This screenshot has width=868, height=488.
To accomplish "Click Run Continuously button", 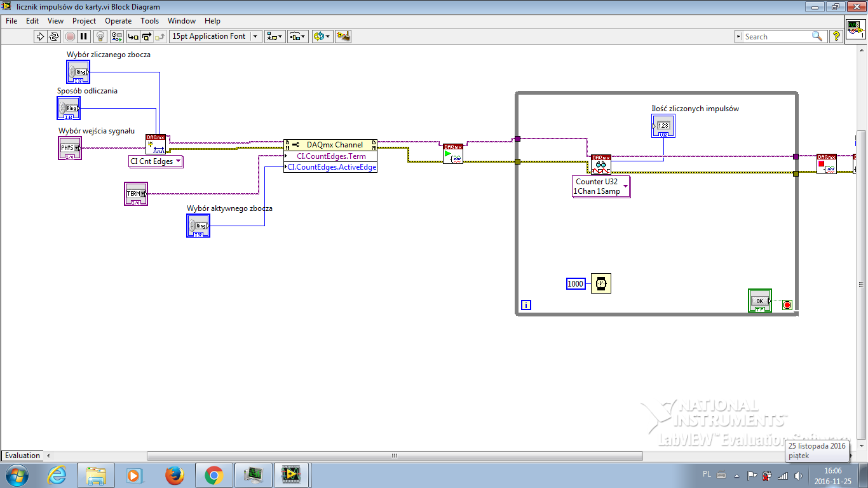I will tap(55, 36).
